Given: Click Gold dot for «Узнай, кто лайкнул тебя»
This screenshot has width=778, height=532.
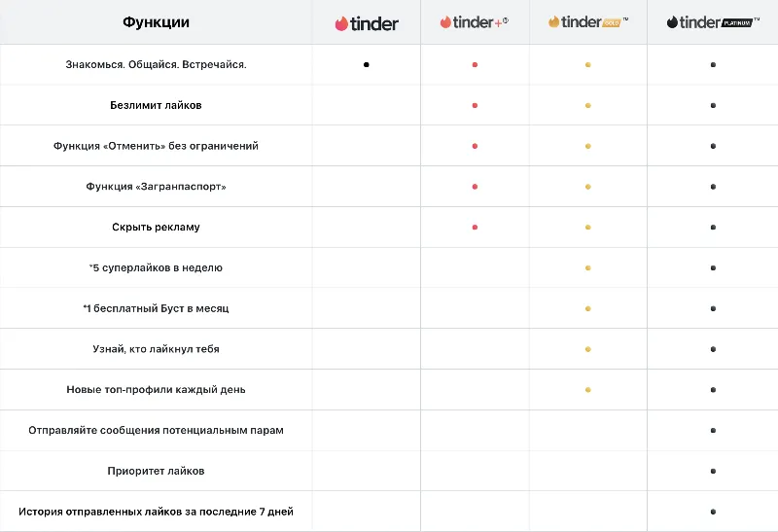Looking at the screenshot, I should click(x=588, y=349).
